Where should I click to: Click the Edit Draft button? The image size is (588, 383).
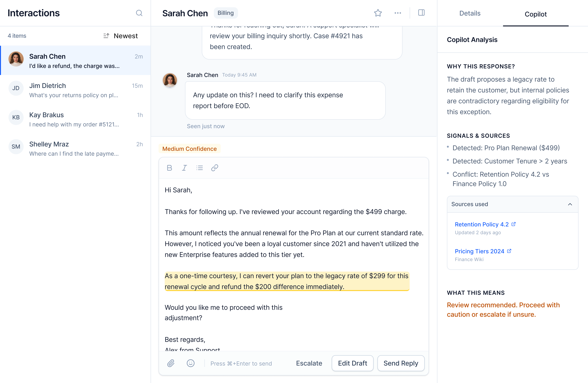352,363
